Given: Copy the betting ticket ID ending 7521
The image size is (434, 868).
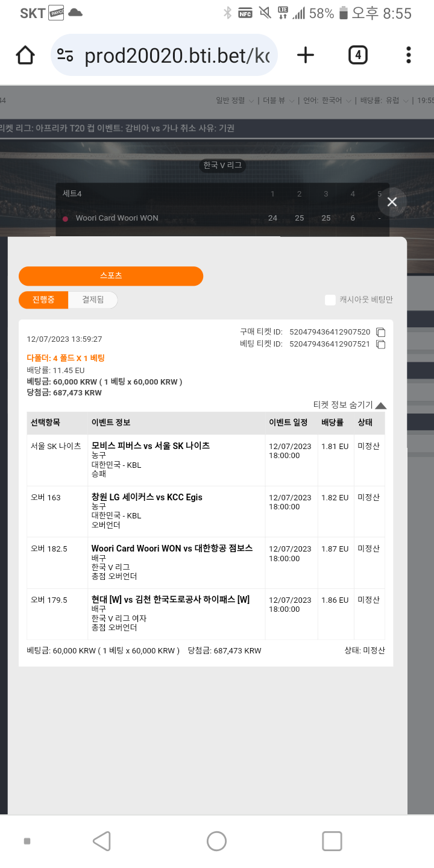Looking at the screenshot, I should [x=380, y=344].
